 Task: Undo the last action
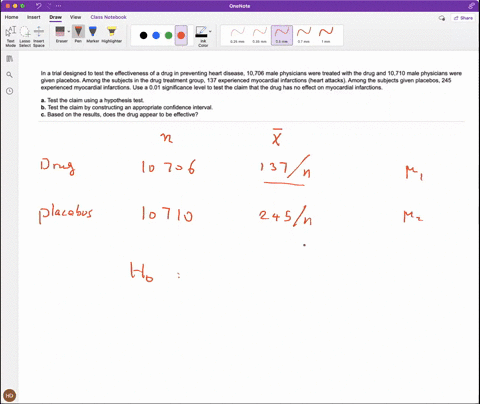39,6
